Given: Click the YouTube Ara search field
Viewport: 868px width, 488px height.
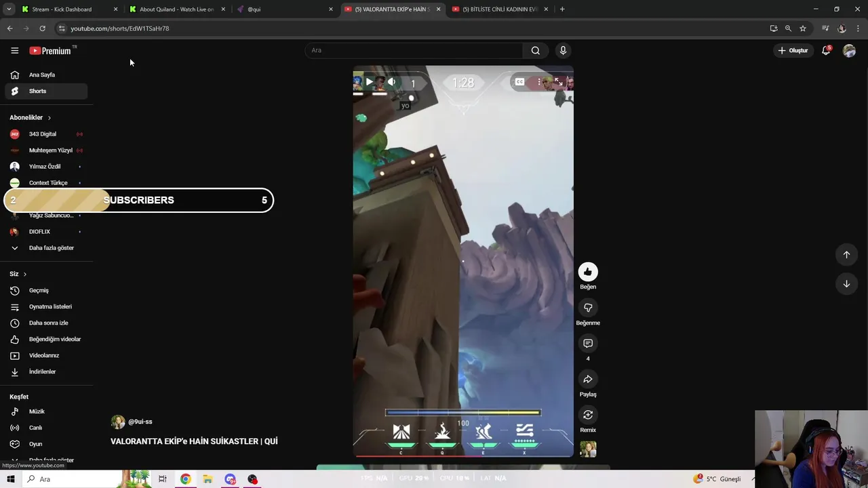Looking at the screenshot, I should (x=414, y=50).
